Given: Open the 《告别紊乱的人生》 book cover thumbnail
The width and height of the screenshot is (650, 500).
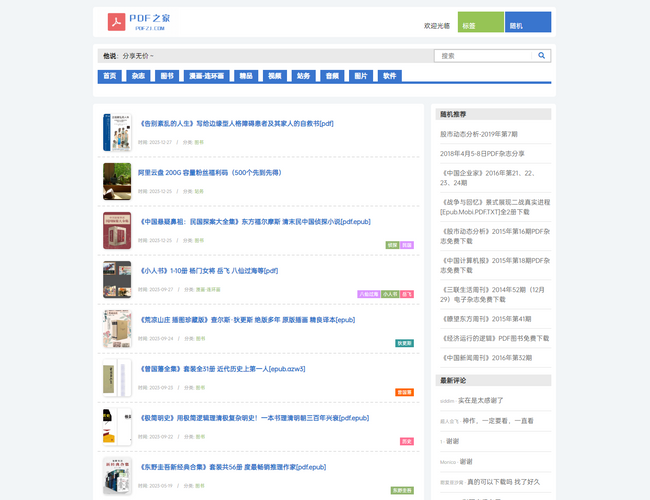Looking at the screenshot, I should (117, 133).
